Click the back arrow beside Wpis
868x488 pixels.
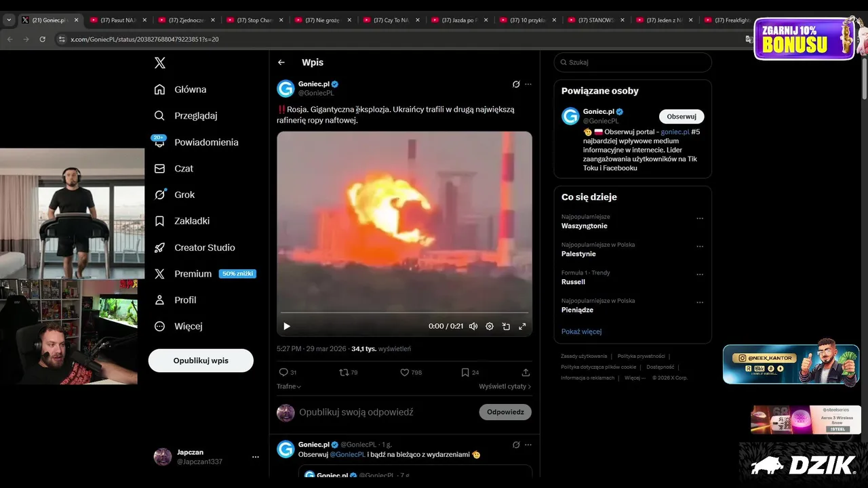(281, 62)
